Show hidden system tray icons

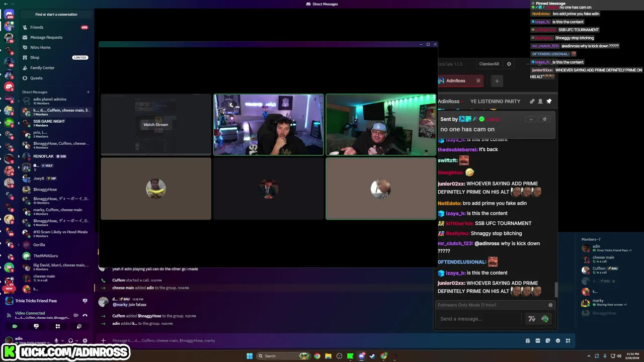pos(589,356)
